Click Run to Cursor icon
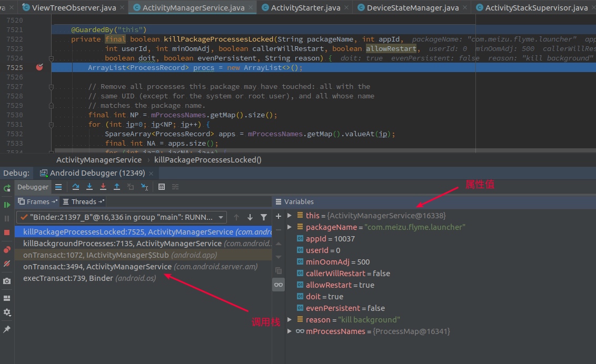Viewport: 596px width, 364px height. pyautogui.click(x=144, y=187)
